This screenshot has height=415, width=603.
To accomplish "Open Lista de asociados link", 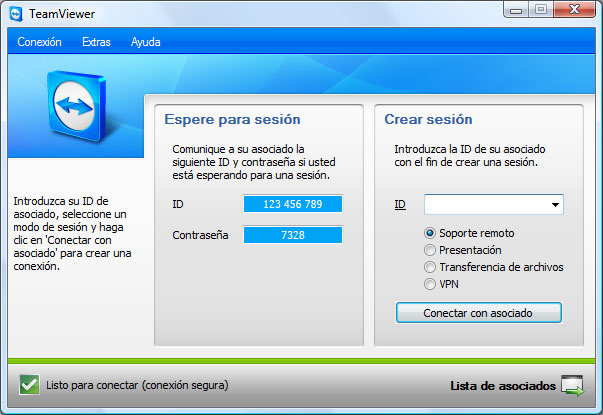I will coord(503,385).
